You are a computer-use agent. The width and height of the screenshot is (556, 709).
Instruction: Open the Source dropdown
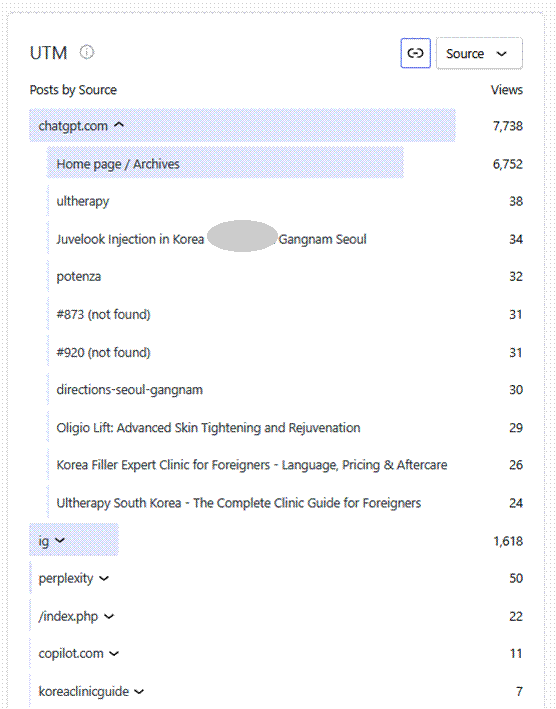(x=479, y=53)
